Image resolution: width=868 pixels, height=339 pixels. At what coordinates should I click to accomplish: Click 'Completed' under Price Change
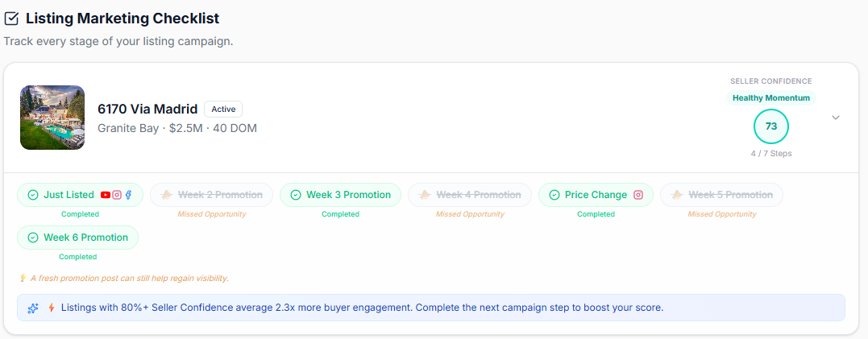pyautogui.click(x=596, y=214)
